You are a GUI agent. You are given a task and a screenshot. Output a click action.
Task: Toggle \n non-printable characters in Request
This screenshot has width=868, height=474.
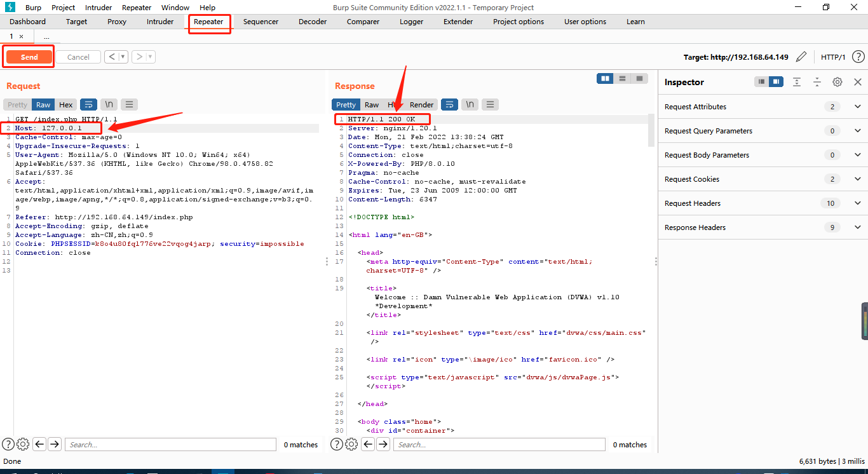[x=109, y=105]
